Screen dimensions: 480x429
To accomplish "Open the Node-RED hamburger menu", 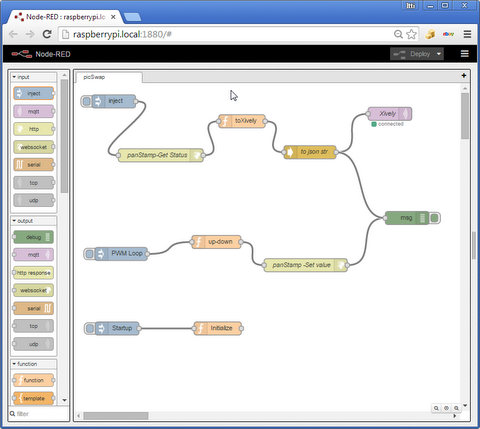I will (x=464, y=54).
